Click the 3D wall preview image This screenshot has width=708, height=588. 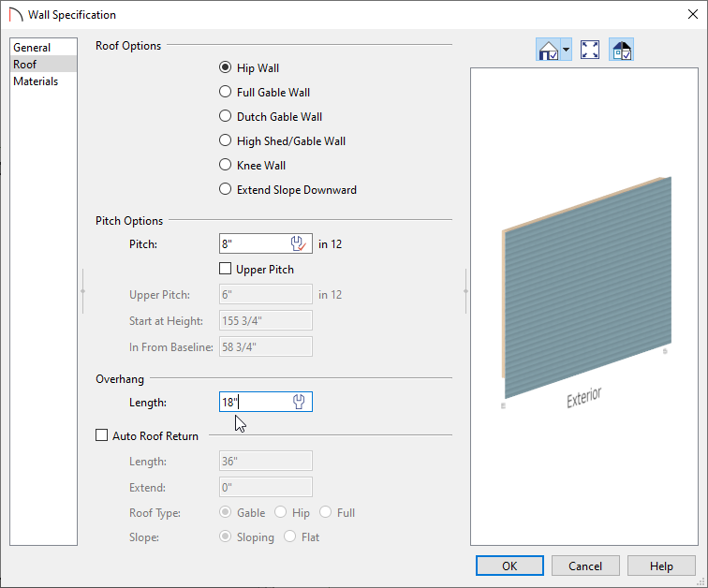(x=587, y=288)
